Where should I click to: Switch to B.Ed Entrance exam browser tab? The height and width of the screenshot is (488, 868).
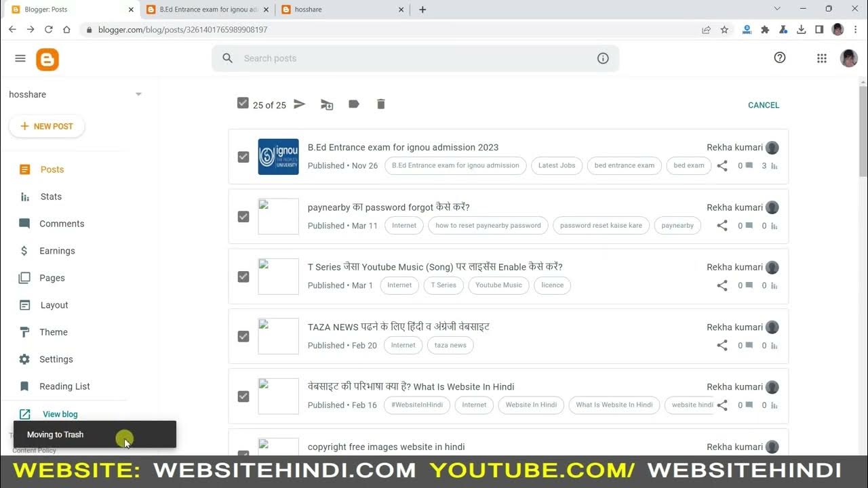tap(208, 9)
